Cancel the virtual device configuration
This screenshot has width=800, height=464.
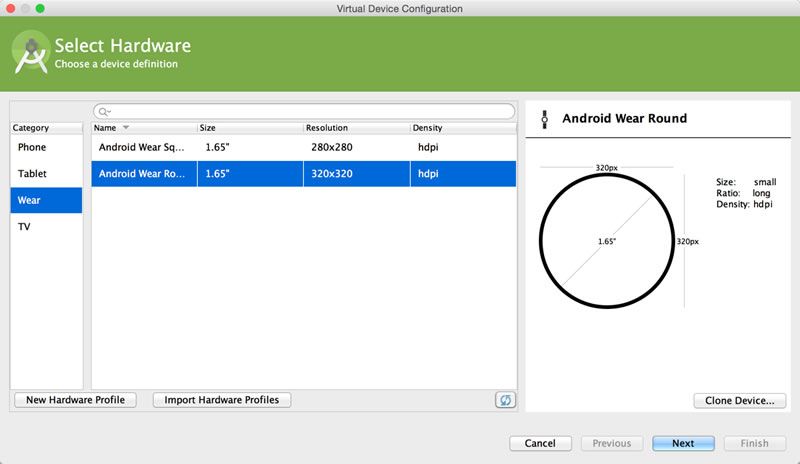pyautogui.click(x=540, y=443)
